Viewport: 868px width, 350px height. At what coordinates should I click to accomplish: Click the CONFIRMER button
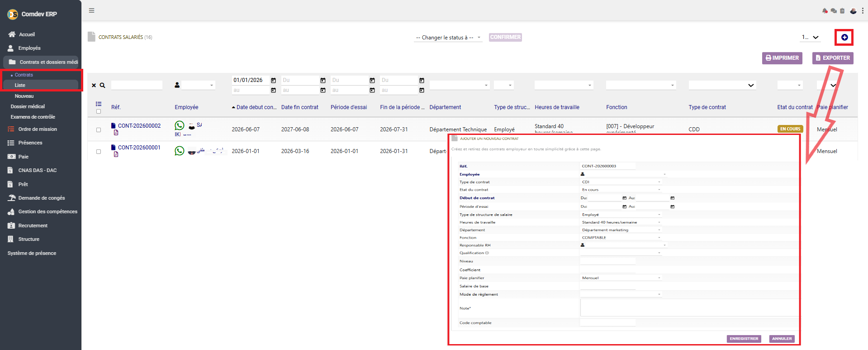coord(505,37)
